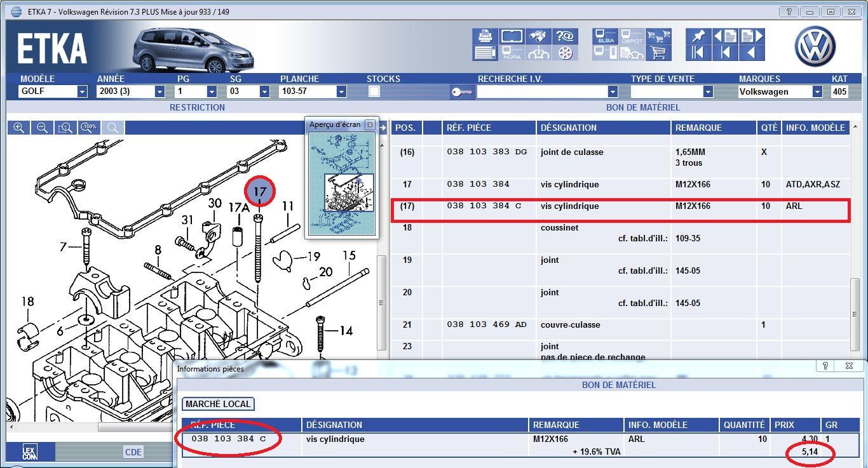
Task: Click the MARCHÉ LOCAL button
Action: (219, 404)
